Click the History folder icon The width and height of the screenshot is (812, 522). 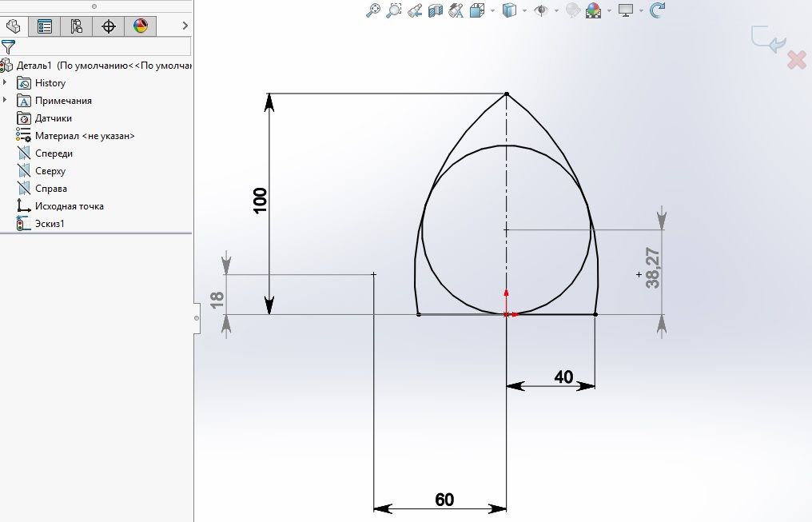(x=24, y=83)
